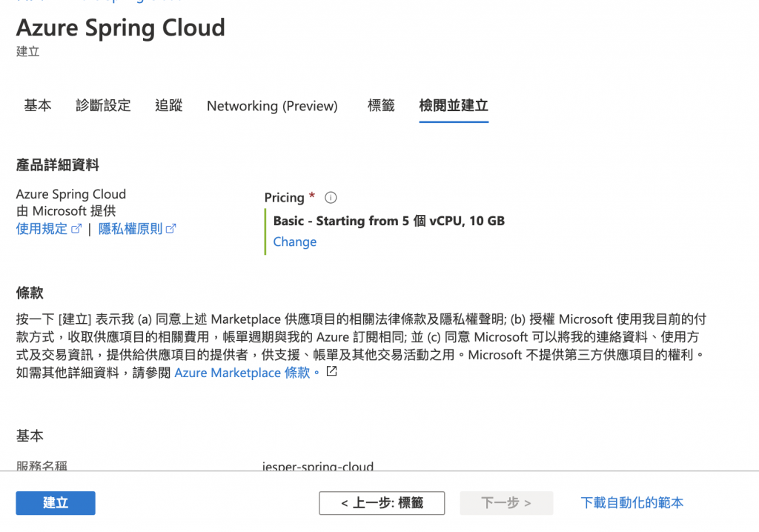Click the greyed-out 下一步 button

[x=506, y=503]
